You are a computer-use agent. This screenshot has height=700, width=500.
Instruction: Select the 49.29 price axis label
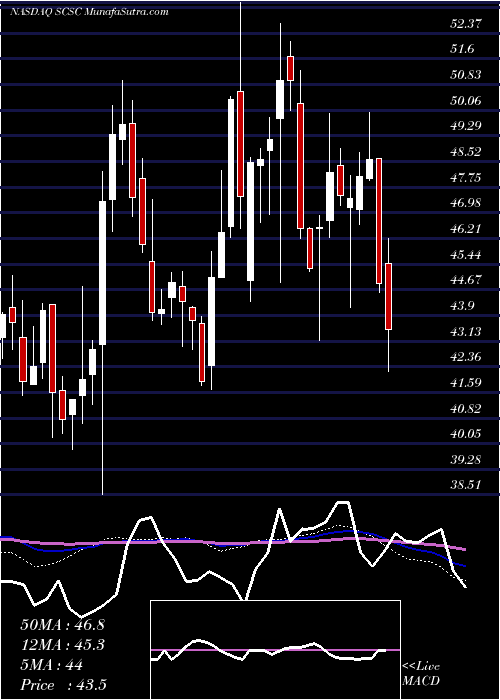coord(466,126)
